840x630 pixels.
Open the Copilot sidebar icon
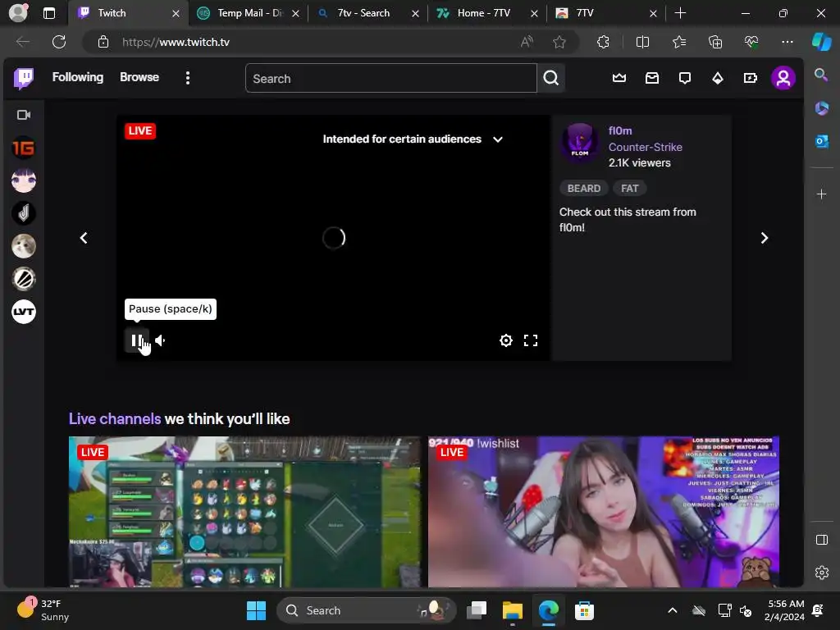click(821, 42)
